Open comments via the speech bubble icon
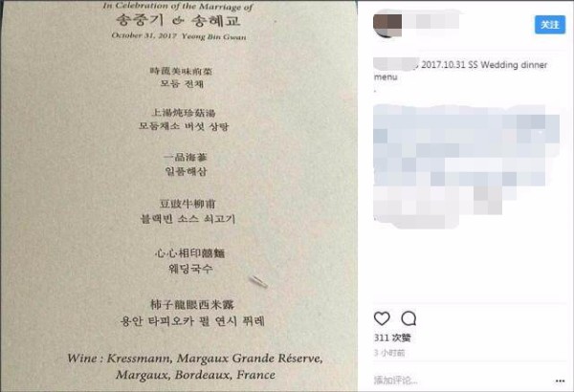The width and height of the screenshot is (574, 392). [x=408, y=318]
